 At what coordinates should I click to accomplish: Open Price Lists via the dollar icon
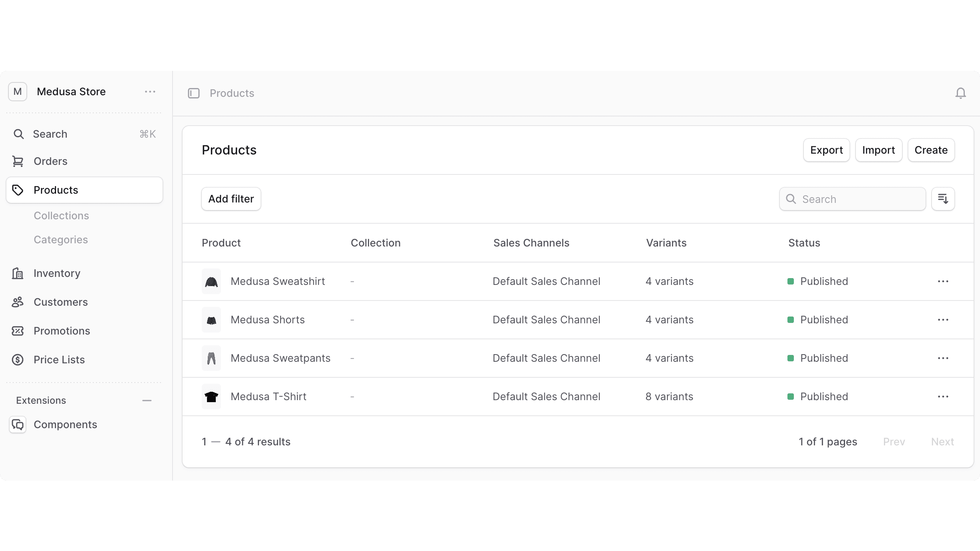pyautogui.click(x=18, y=360)
